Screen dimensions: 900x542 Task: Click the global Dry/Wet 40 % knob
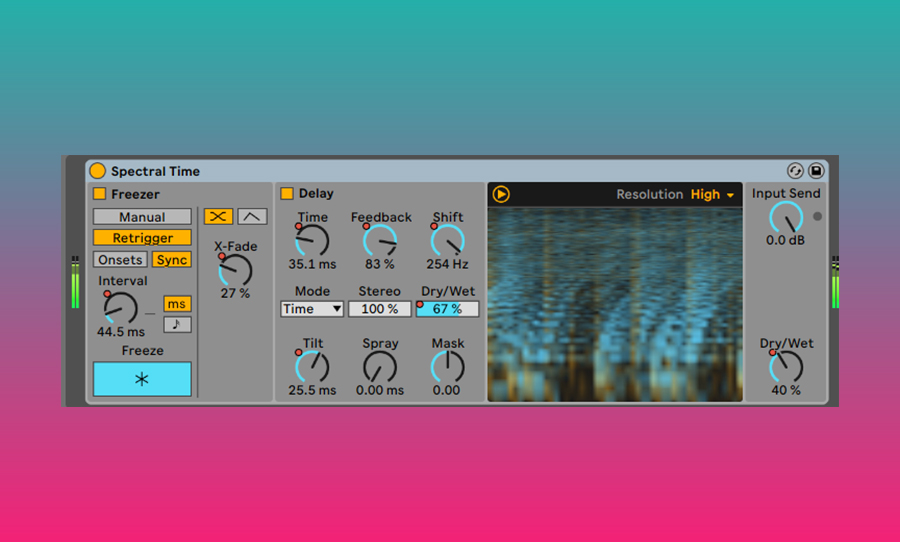[x=786, y=367]
